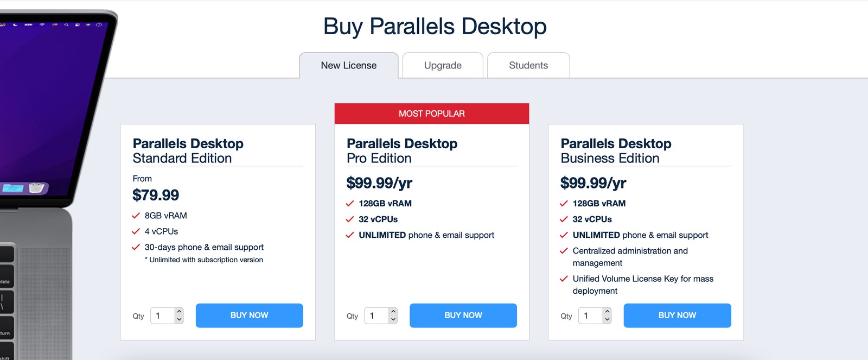868x360 pixels.
Task: Focus the Pro Edition Qty field
Action: pyautogui.click(x=376, y=315)
